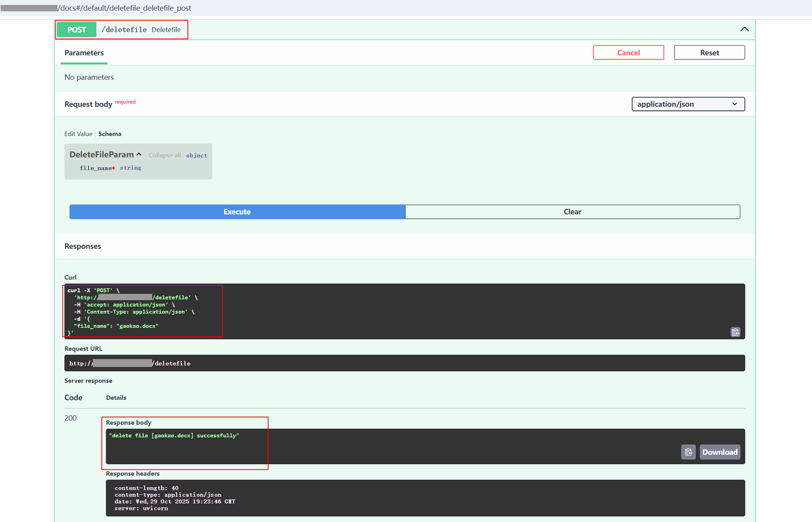The height and width of the screenshot is (522, 812).
Task: Click the 200 response code
Action: coord(70,418)
